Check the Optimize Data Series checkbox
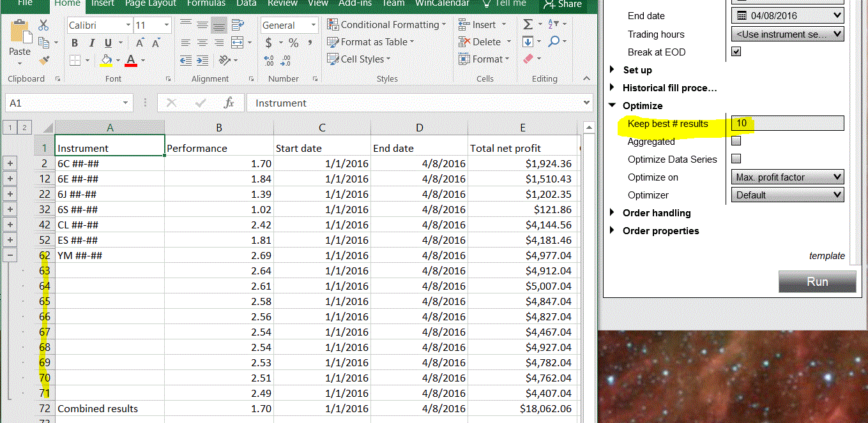 (x=736, y=159)
